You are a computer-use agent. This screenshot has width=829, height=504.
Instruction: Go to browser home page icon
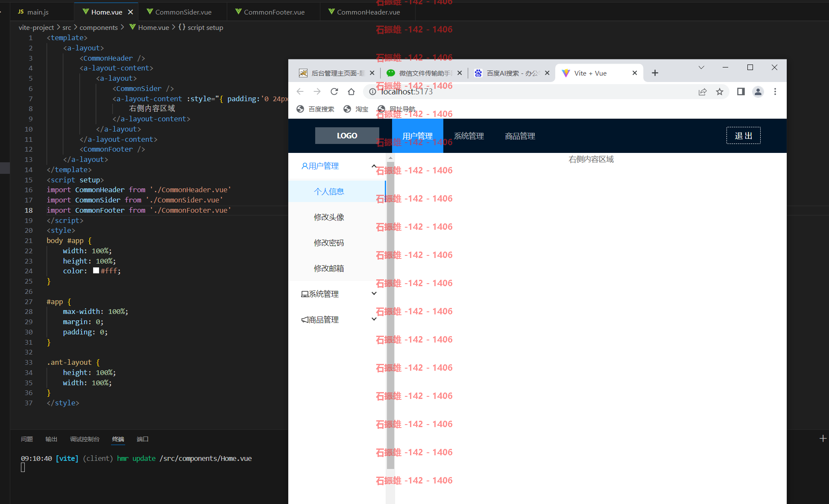(351, 91)
